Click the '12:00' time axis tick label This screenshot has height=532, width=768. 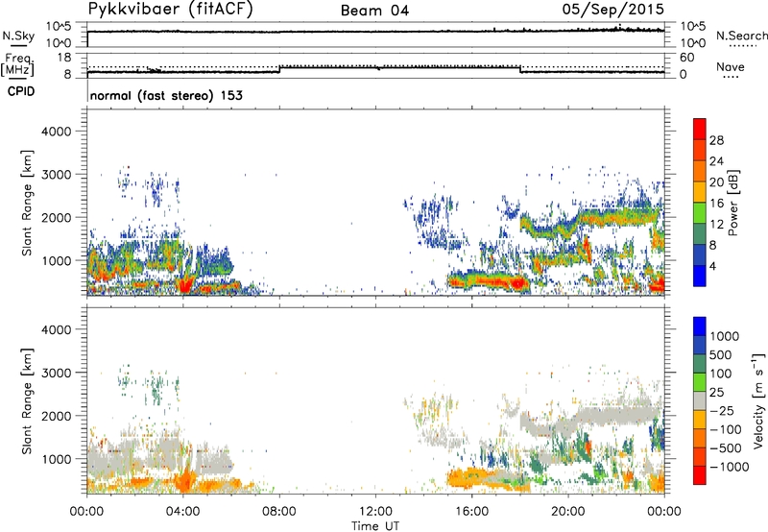pos(375,512)
